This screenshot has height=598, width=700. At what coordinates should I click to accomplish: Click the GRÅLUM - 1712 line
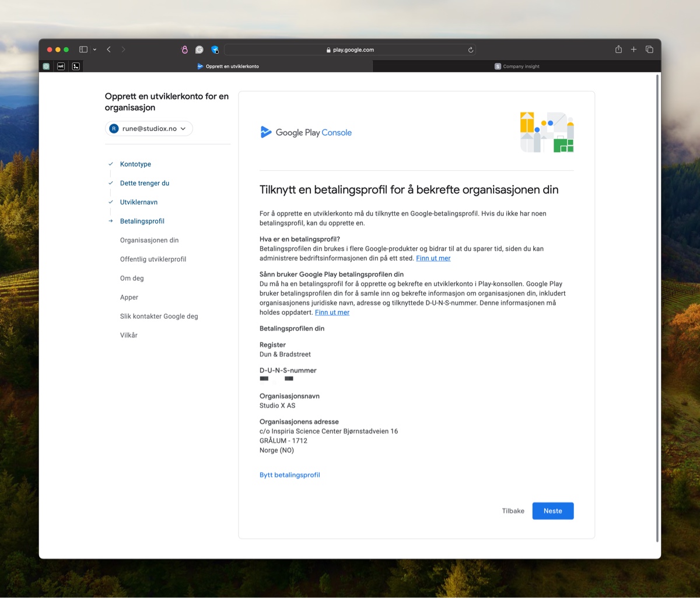click(283, 441)
